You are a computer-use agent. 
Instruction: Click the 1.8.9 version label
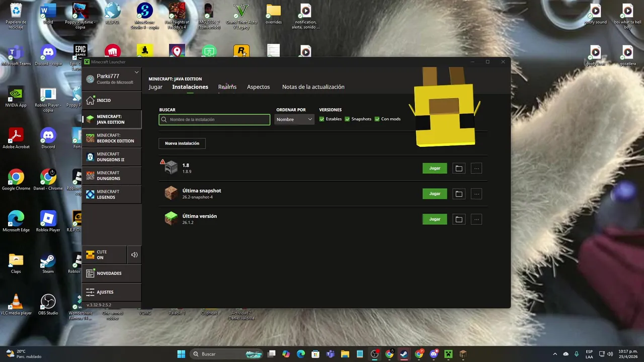click(x=187, y=171)
